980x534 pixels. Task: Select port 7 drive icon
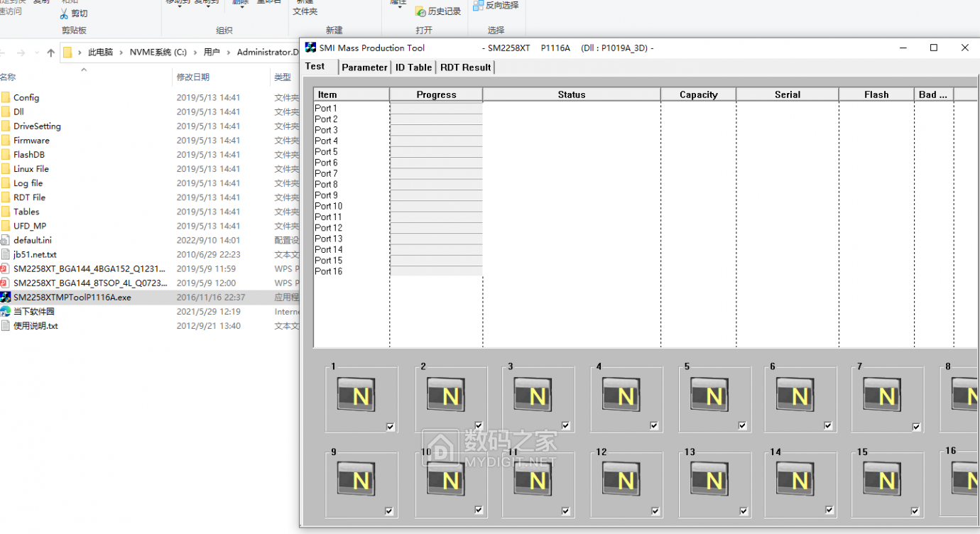point(882,395)
